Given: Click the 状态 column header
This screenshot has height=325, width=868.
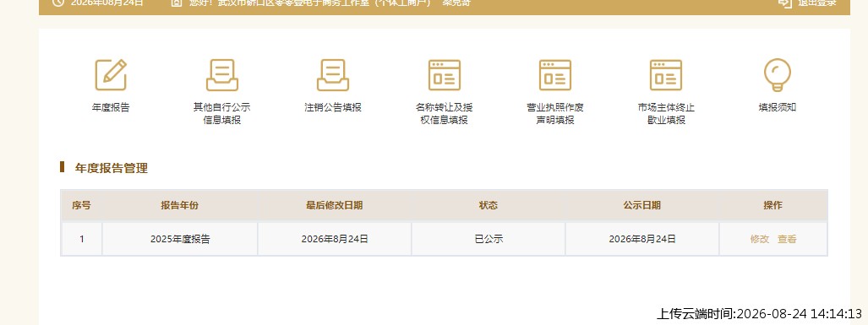Looking at the screenshot, I should click(489, 205).
